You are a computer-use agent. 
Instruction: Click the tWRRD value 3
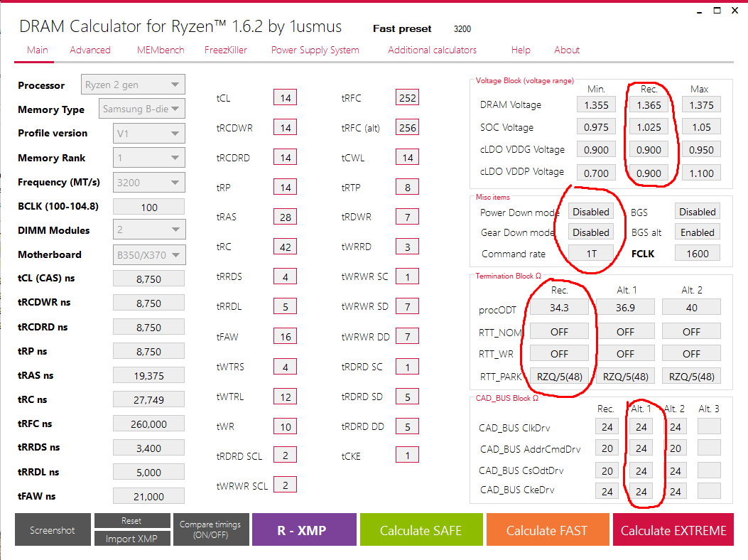(408, 247)
